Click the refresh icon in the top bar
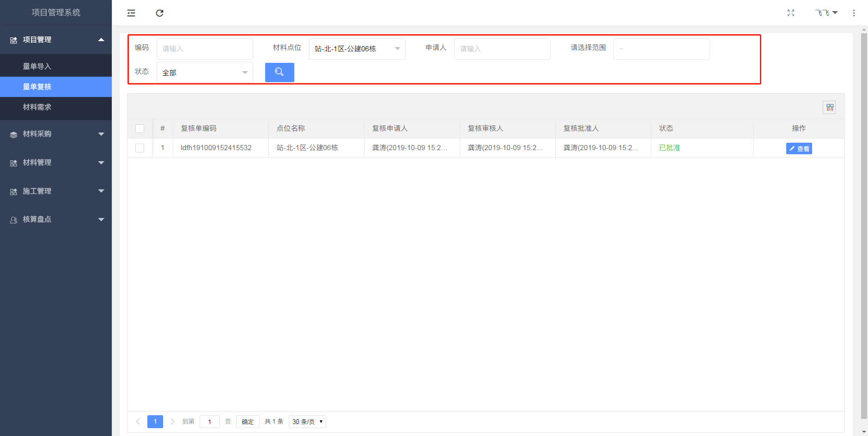 160,13
